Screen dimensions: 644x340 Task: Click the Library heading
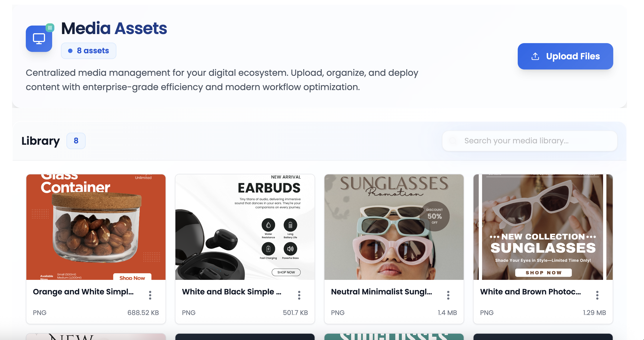[41, 141]
